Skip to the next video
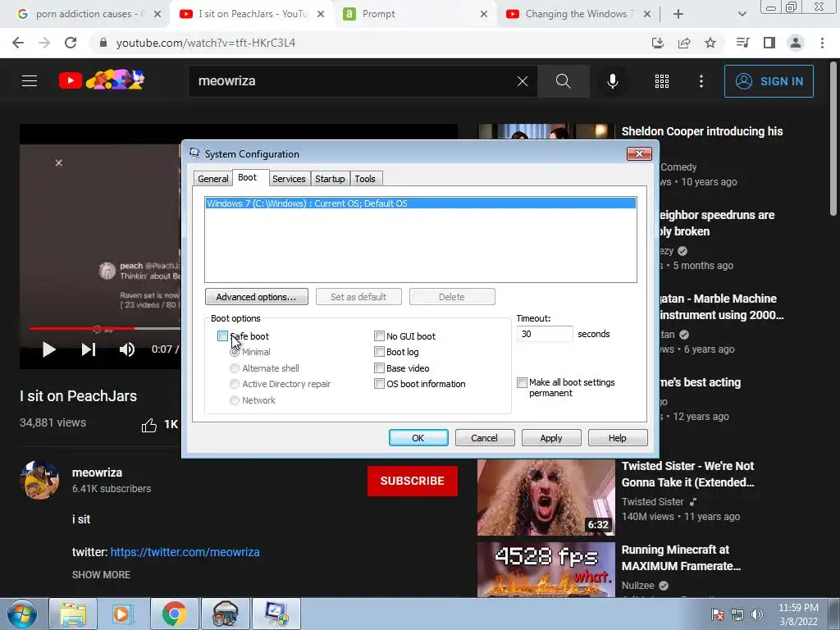840x630 pixels. pos(89,349)
